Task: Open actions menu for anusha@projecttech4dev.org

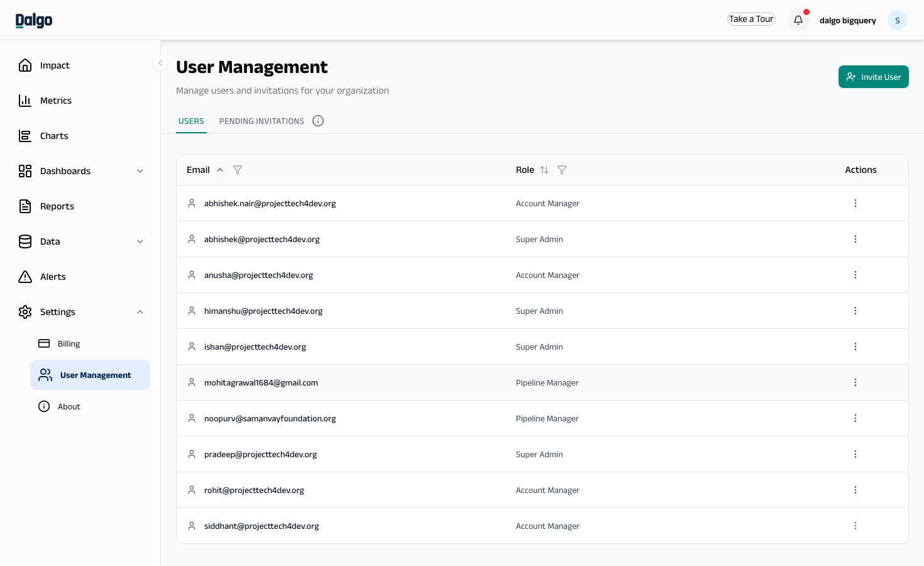Action: point(855,275)
